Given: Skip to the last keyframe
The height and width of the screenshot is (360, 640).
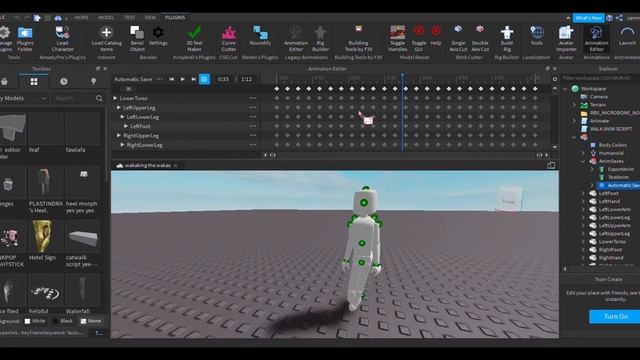Looking at the screenshot, I should (x=193, y=79).
